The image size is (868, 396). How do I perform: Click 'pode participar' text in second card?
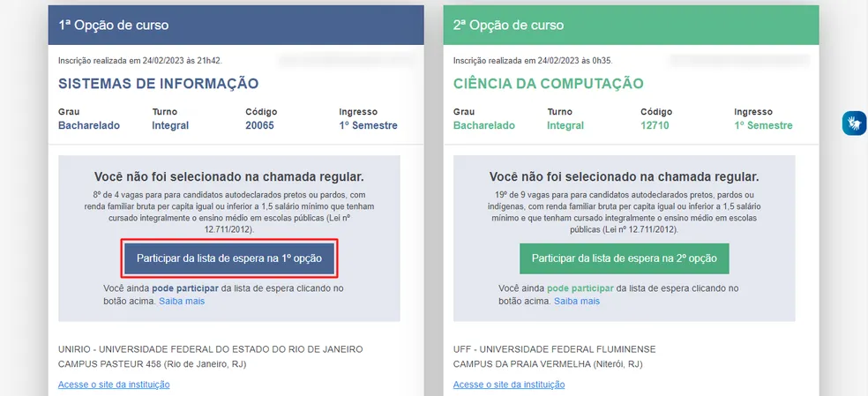tap(580, 288)
